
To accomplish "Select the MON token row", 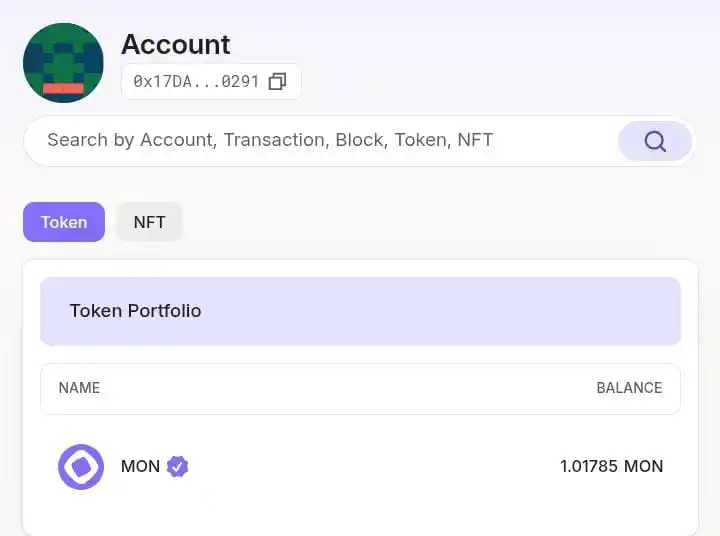I will click(360, 467).
